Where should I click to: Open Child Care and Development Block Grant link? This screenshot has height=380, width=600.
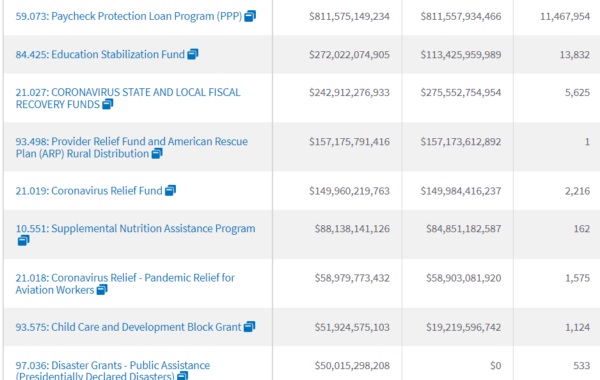(128, 328)
